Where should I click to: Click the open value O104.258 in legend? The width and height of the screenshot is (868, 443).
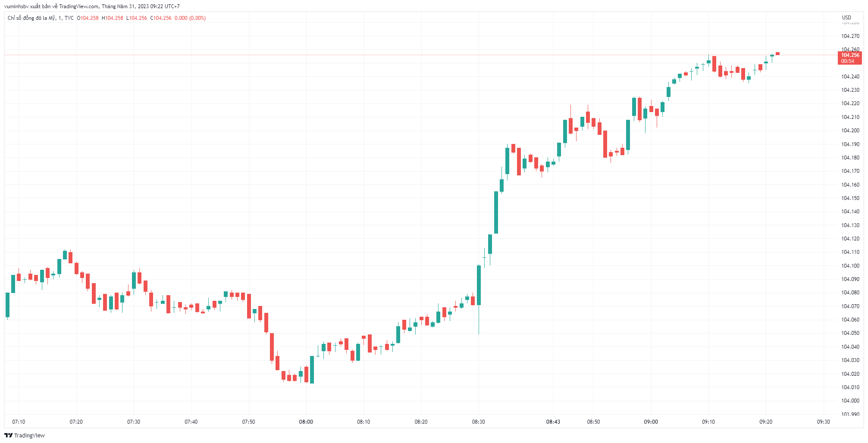click(x=88, y=18)
